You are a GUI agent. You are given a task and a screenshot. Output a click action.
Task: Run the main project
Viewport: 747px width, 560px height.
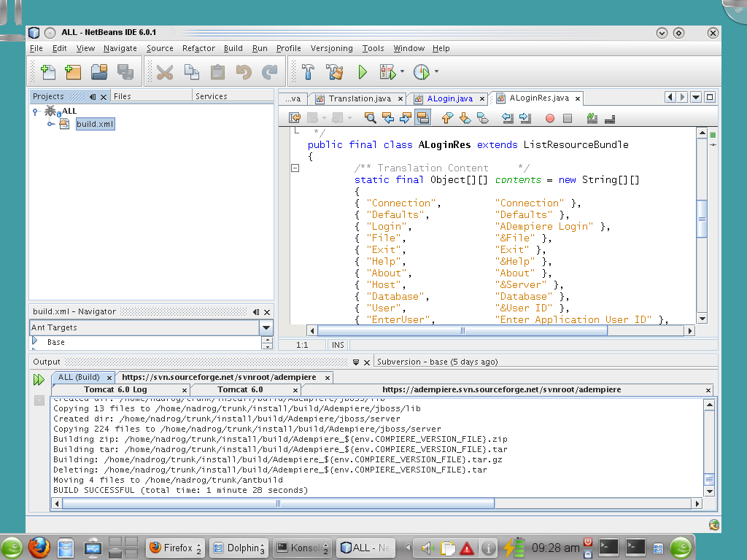[x=363, y=72]
